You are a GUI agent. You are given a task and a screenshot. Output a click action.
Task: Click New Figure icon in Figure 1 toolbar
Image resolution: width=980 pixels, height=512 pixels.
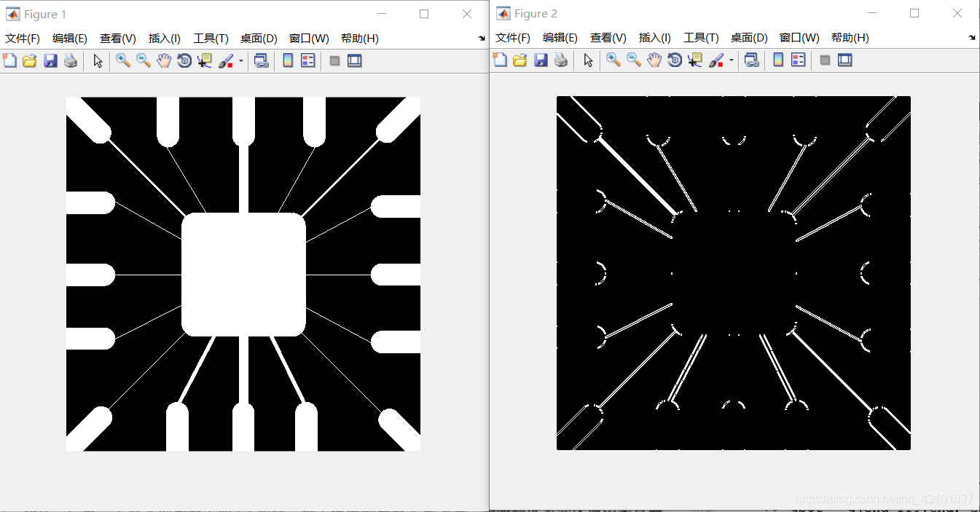9,61
